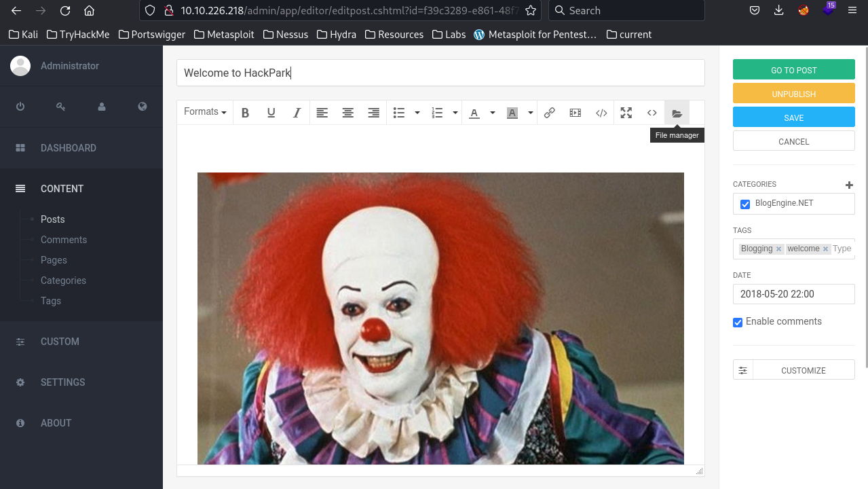Viewport: 868px width, 489px height.
Task: Cancel editing the post
Action: point(794,141)
